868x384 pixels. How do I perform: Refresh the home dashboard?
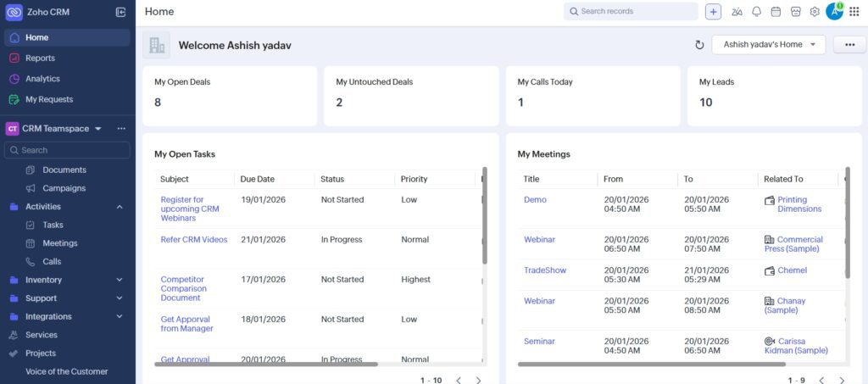[x=699, y=45]
